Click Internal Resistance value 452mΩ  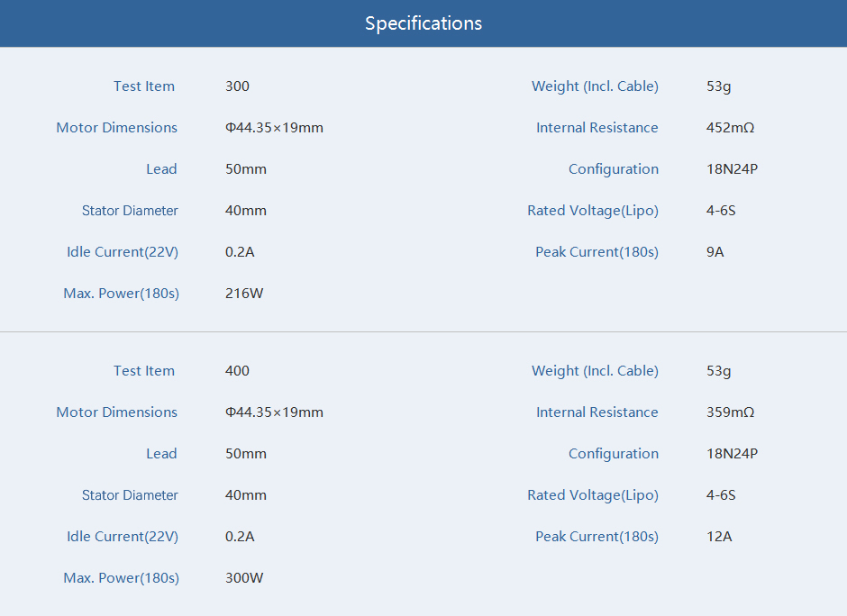(730, 127)
